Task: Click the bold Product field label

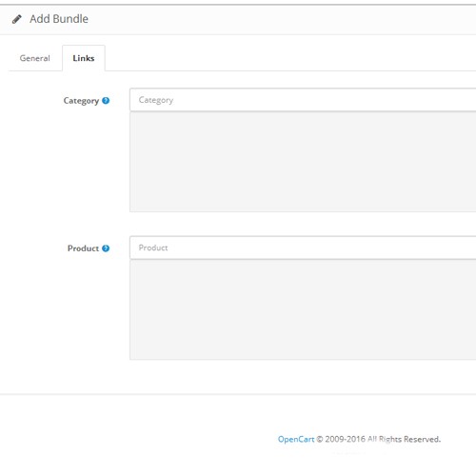Action: [83, 248]
